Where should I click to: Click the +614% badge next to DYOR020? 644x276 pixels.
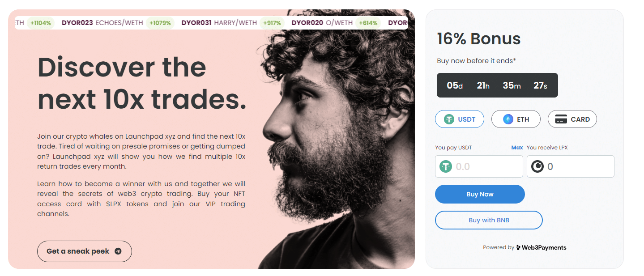coord(368,23)
